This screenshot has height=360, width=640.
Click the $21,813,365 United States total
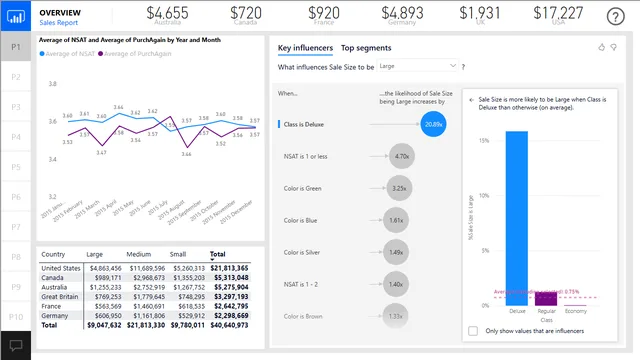[x=229, y=268]
